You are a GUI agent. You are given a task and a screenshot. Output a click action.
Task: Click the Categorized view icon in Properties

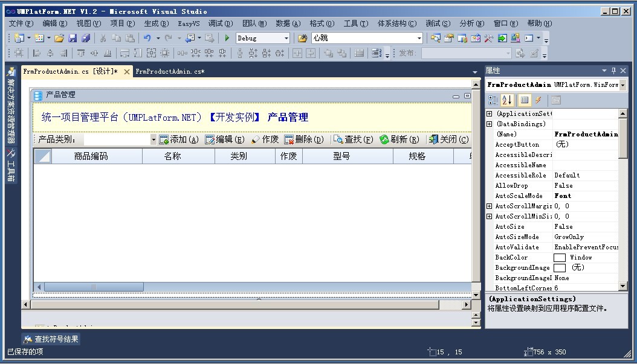click(493, 100)
